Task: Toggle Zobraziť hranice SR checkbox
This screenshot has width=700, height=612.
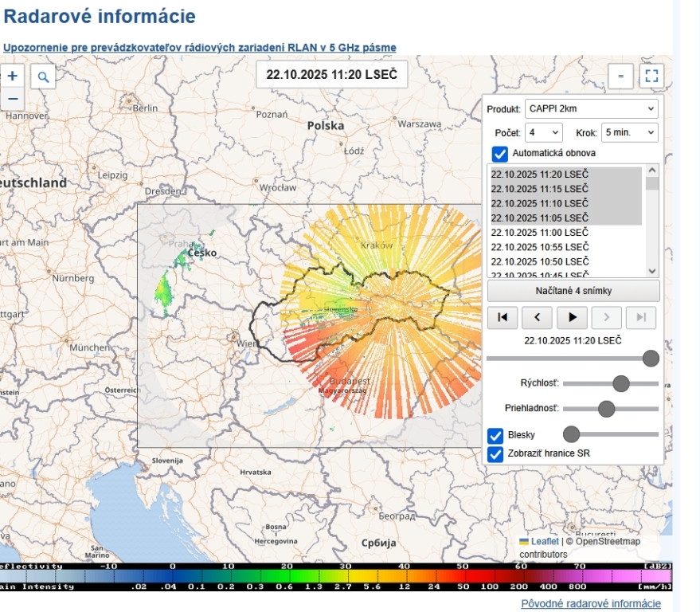Action: point(495,454)
